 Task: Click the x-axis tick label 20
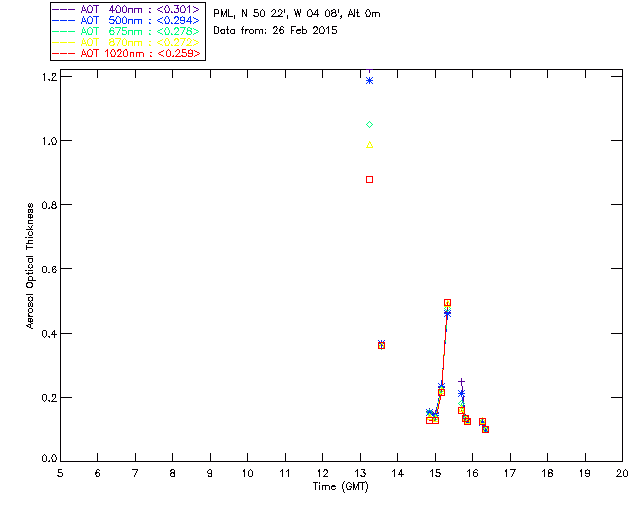pyautogui.click(x=622, y=473)
